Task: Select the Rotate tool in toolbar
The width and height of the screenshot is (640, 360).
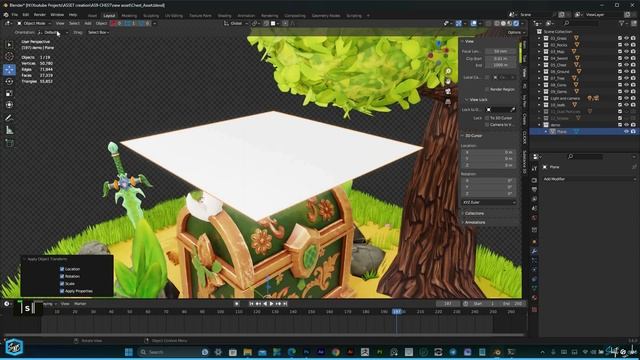Action: [x=9, y=81]
